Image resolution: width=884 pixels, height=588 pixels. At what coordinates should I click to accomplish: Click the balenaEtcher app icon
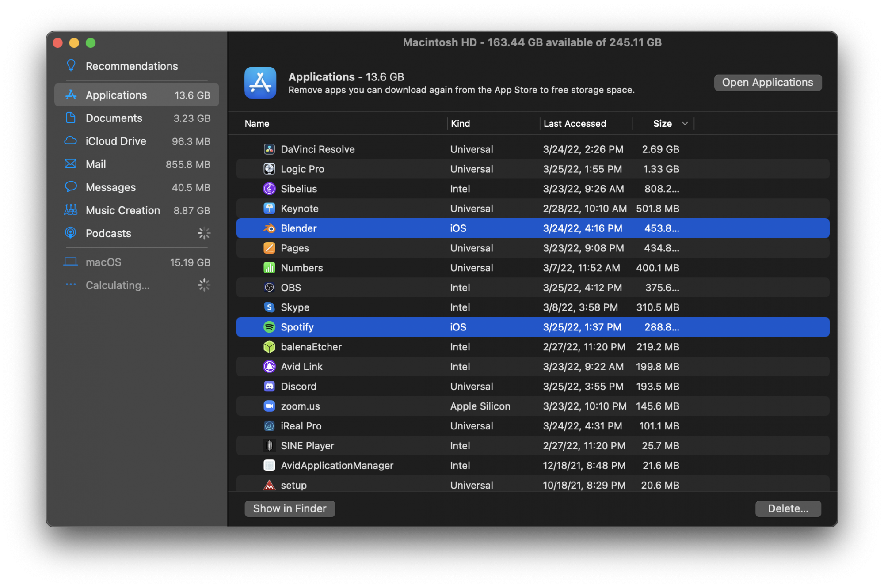coord(269,347)
